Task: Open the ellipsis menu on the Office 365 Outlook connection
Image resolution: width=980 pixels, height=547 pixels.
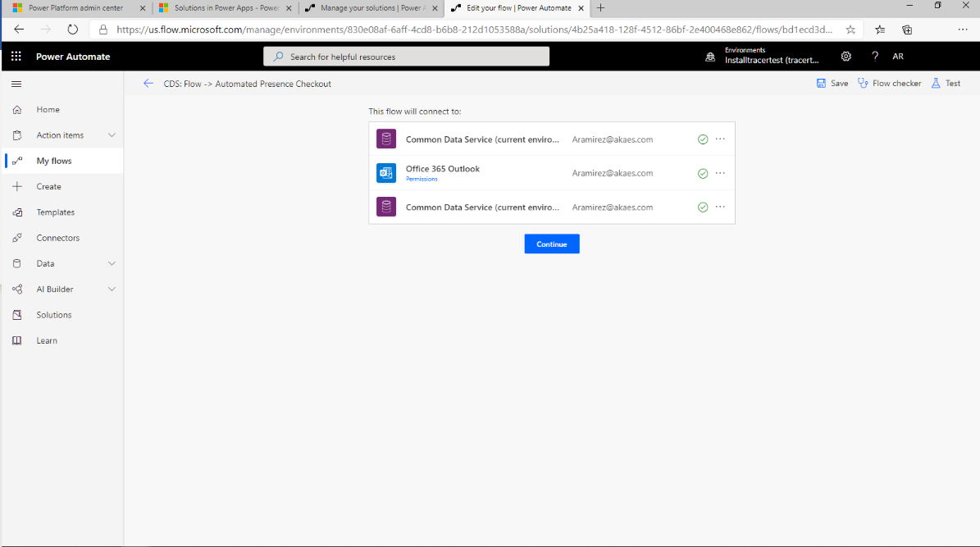Action: [721, 172]
